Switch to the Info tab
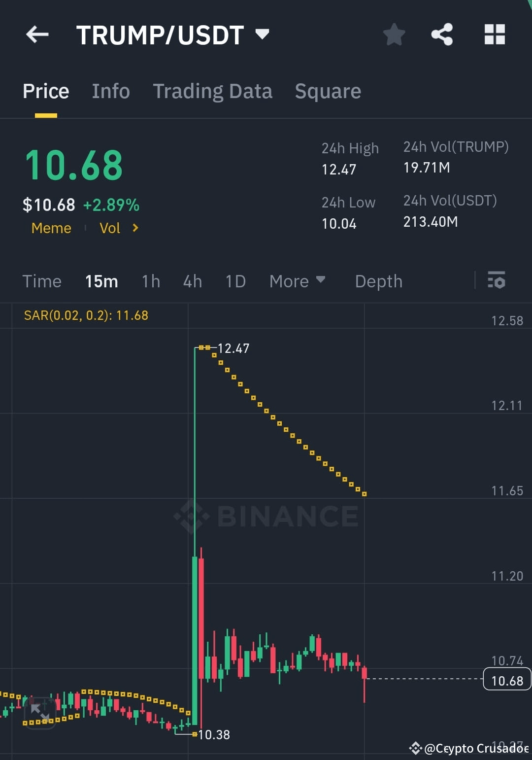The width and height of the screenshot is (532, 760). pos(110,91)
